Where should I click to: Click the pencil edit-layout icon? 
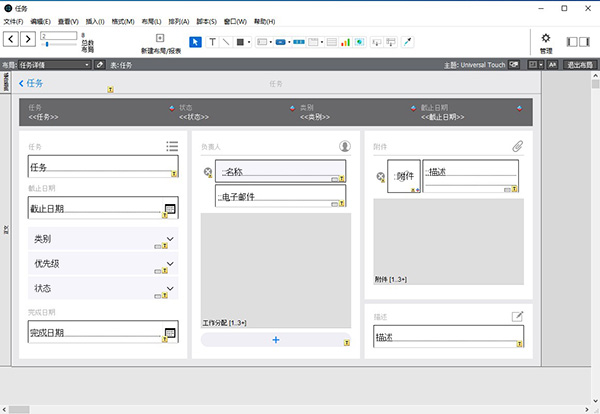click(100, 65)
